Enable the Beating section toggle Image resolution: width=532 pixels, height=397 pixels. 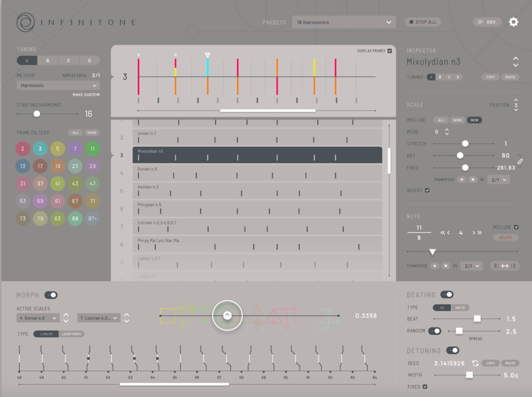(x=447, y=295)
